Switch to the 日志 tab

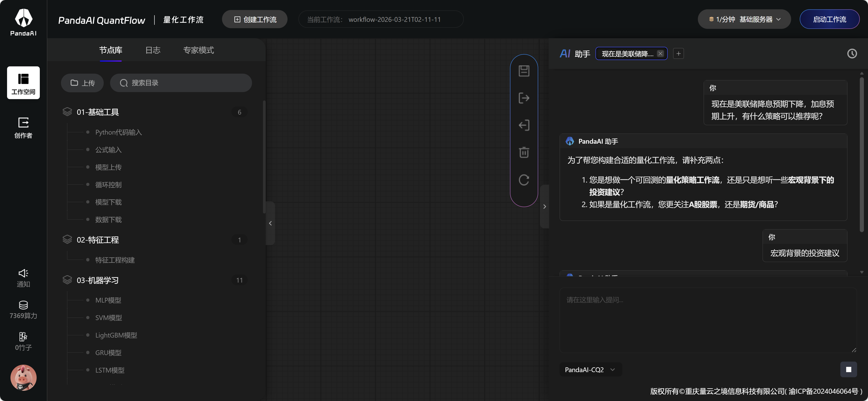click(153, 50)
